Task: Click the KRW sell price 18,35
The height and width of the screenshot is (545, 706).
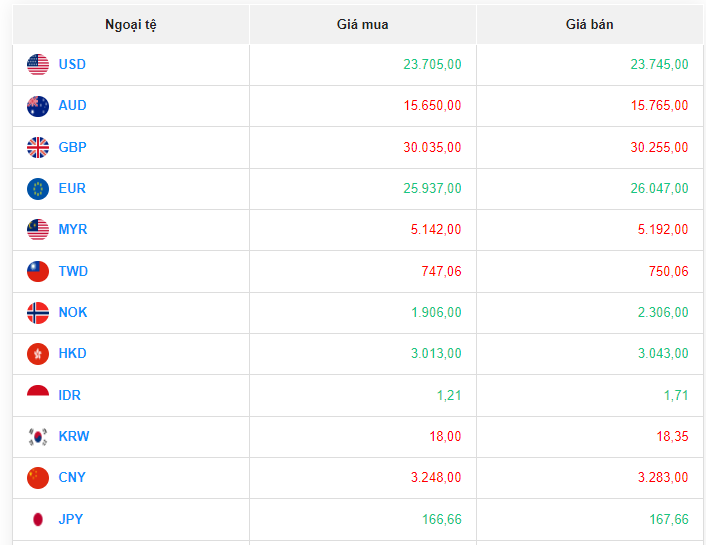Action: coord(671,436)
